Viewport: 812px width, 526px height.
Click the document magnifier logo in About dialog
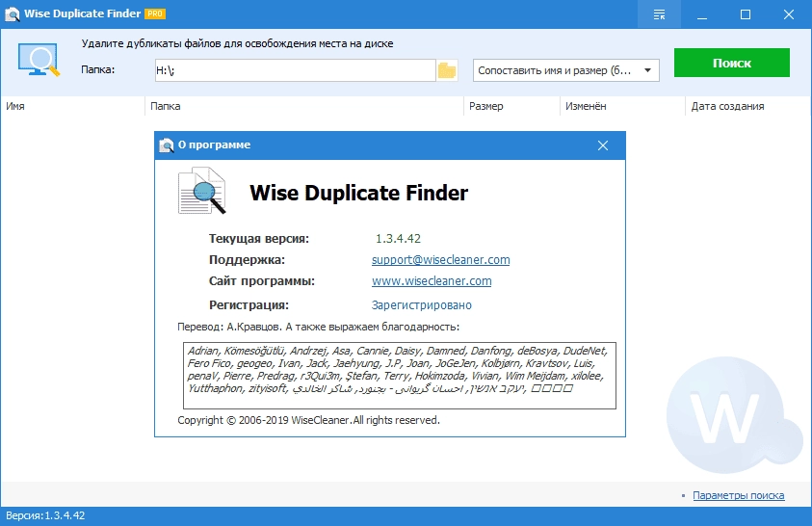[x=202, y=191]
